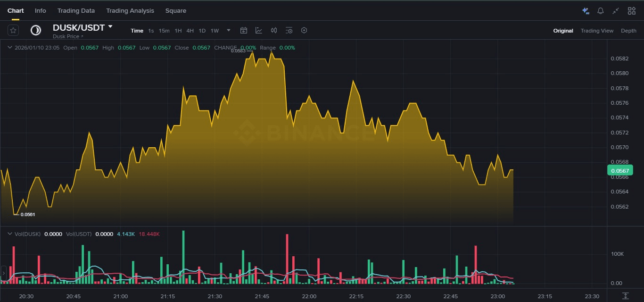Image resolution: width=644 pixels, height=302 pixels.
Task: Click the calendar go-to-date icon
Action: click(244, 30)
